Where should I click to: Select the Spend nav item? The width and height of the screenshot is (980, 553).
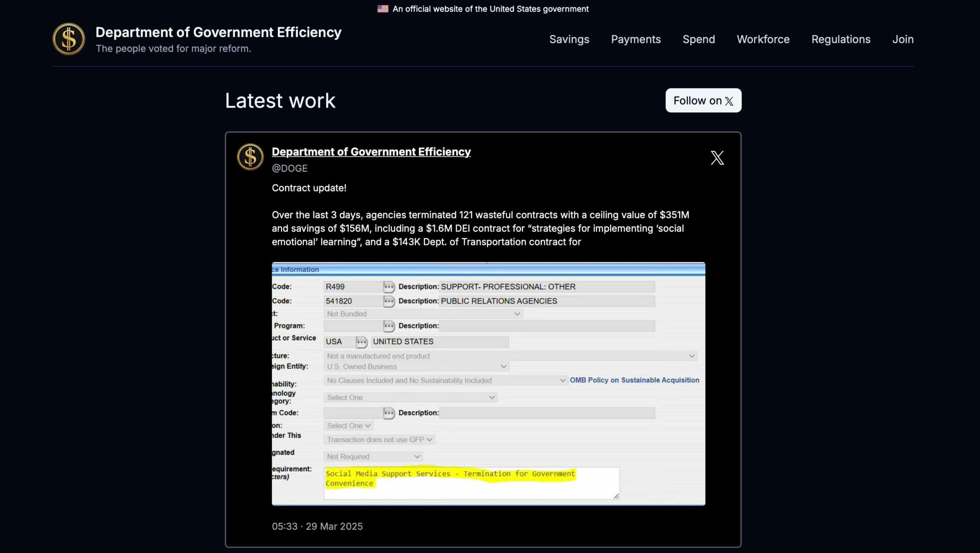(x=699, y=39)
